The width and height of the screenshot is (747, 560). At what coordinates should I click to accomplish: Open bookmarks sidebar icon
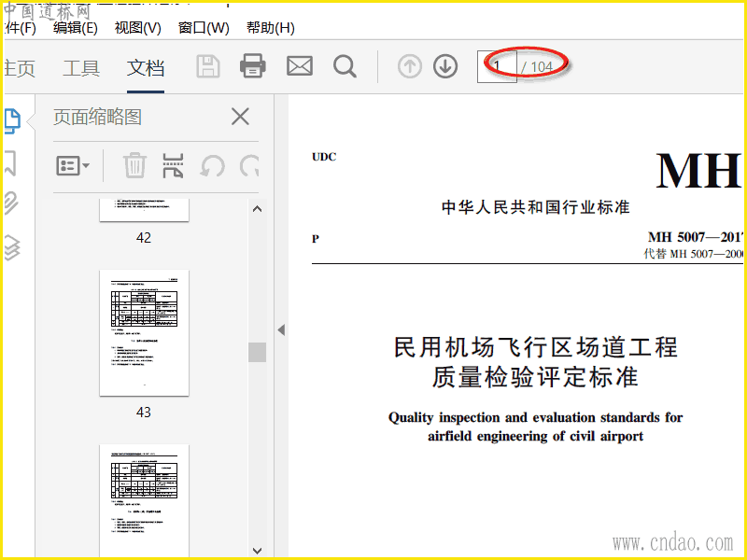click(x=10, y=163)
